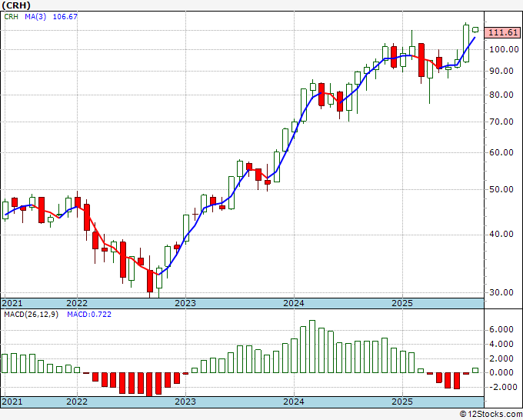Click 2024 on the price chart timeline
The image size is (523, 420).
[294, 303]
